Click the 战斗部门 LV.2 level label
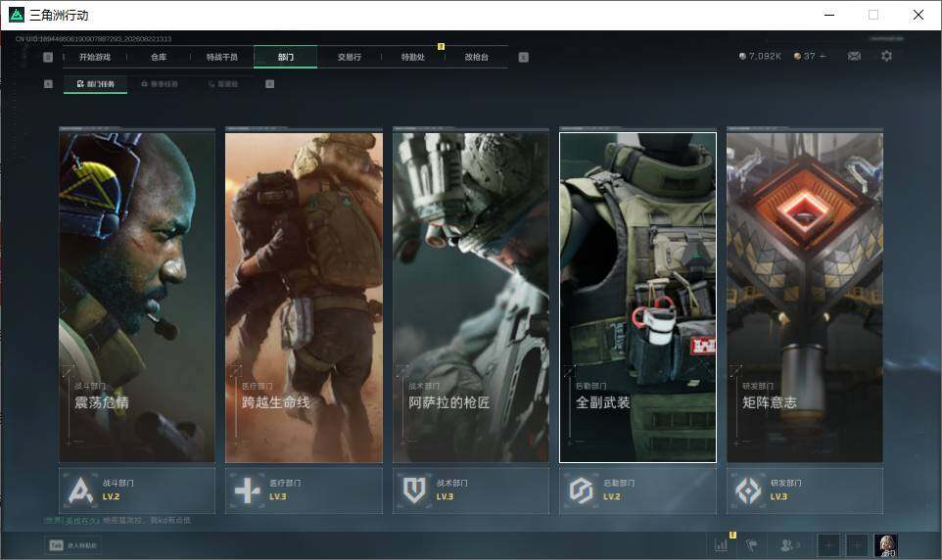Viewport: 942px width, 560px height. point(112,497)
